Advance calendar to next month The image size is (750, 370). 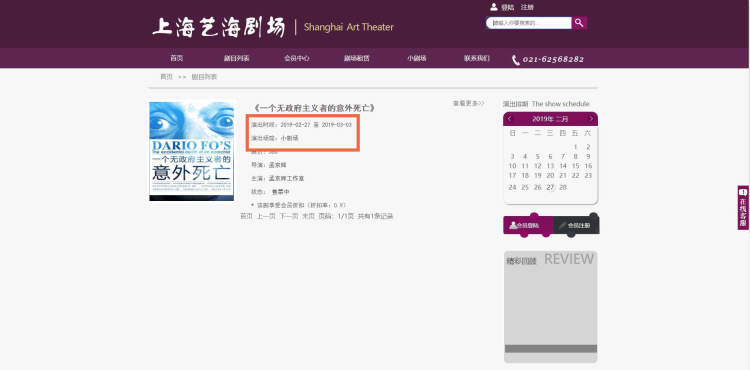coord(591,119)
